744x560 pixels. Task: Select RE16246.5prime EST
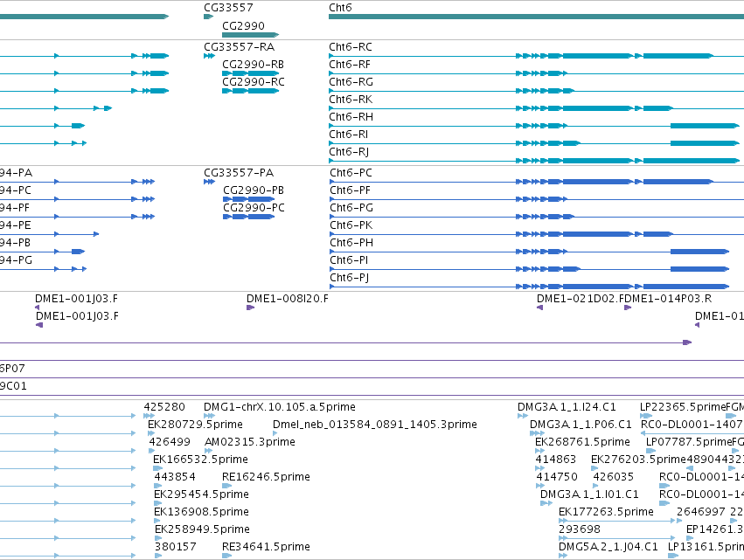tap(266, 476)
